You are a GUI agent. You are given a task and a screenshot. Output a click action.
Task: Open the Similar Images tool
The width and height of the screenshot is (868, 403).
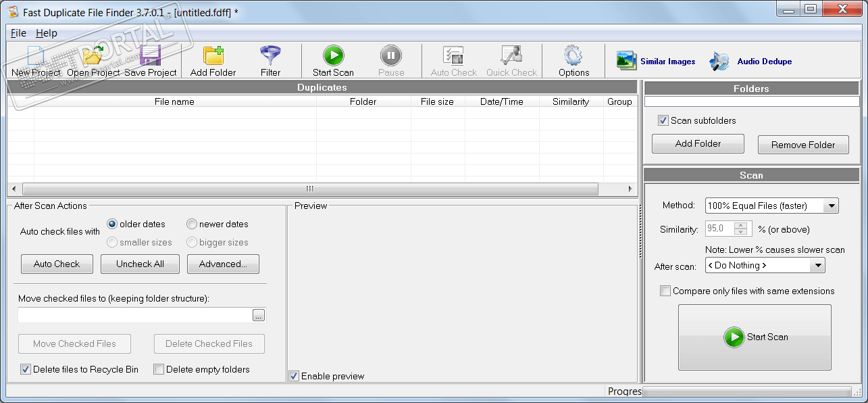point(656,61)
